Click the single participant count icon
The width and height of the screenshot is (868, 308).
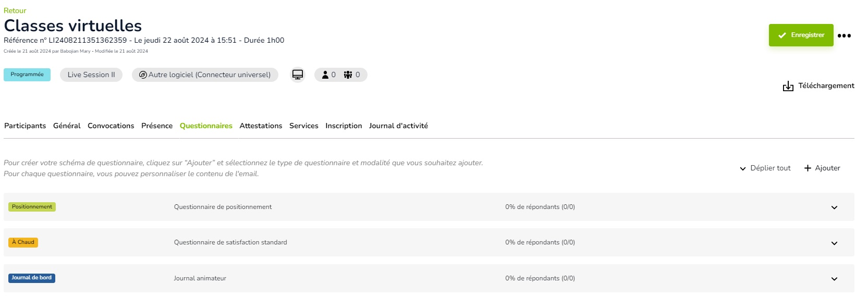[325, 75]
